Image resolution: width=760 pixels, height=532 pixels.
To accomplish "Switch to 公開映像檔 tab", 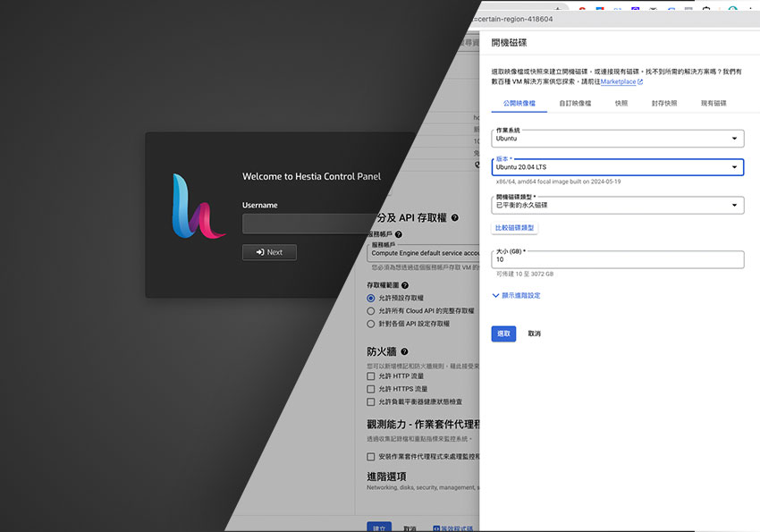I will (519, 103).
